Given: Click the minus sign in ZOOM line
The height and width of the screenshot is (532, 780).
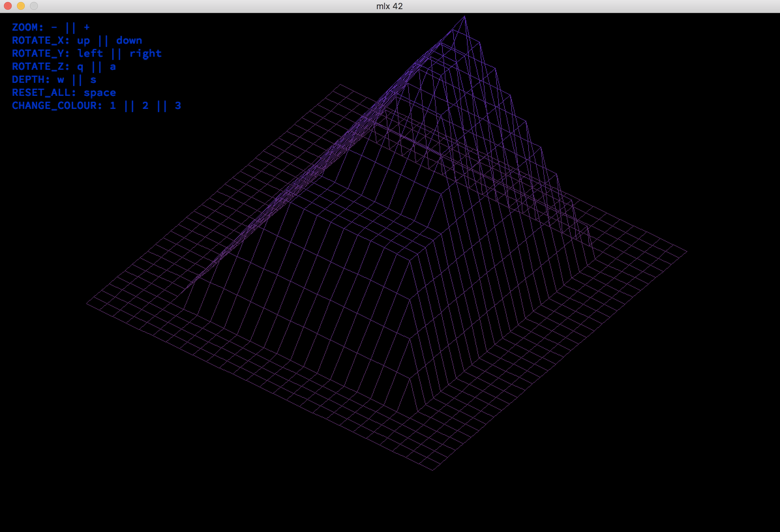Looking at the screenshot, I should click(54, 27).
